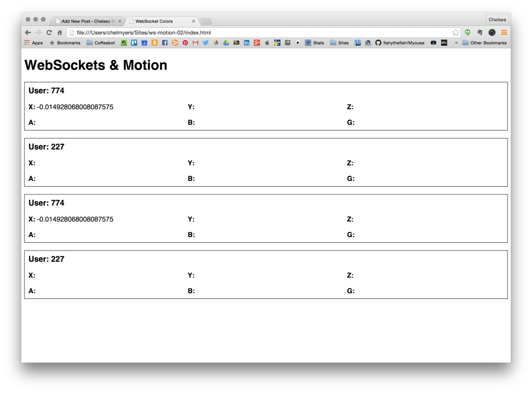
Task: Close the Add New Post tab
Action: [x=119, y=21]
